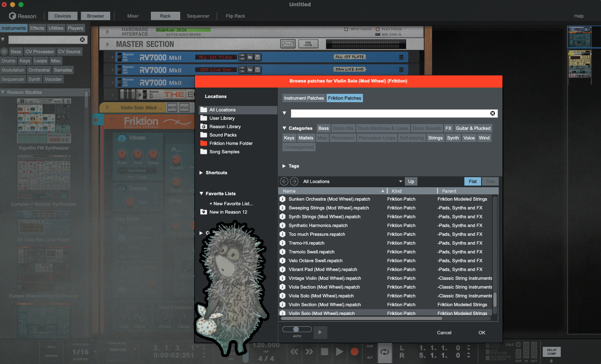Viewport: 601px width, 364px height.
Task: Click the transport fast forward button
Action: click(x=309, y=352)
